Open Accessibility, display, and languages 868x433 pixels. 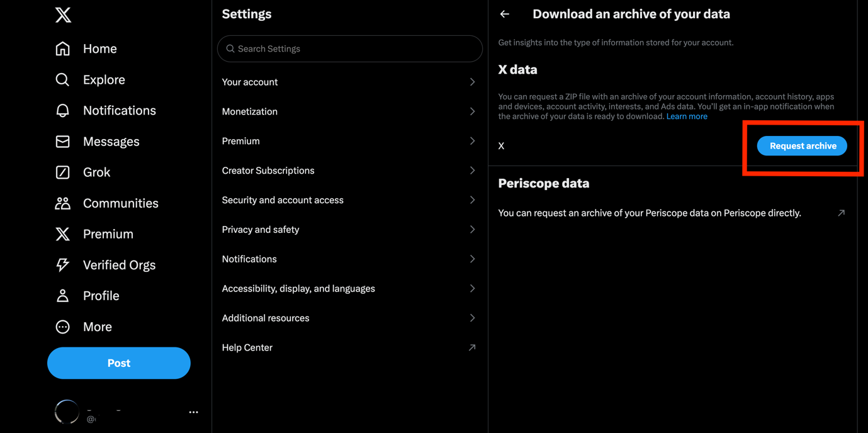(x=349, y=288)
